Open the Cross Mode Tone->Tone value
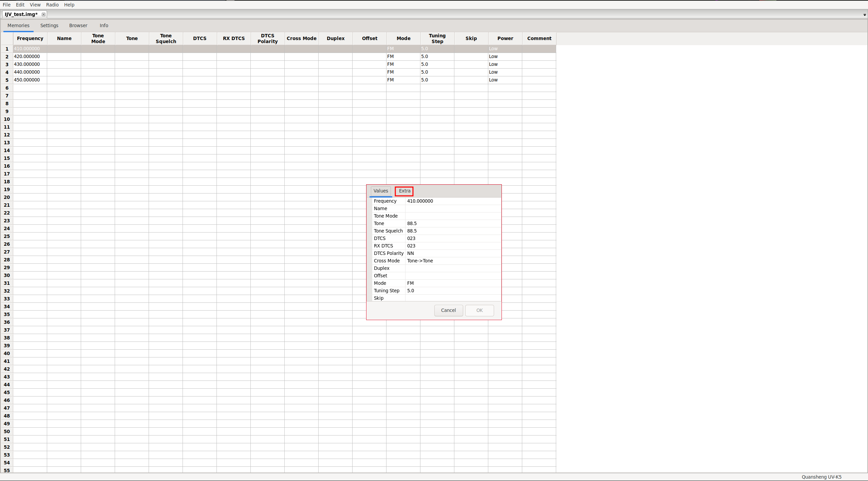The width and height of the screenshot is (868, 481). (x=453, y=261)
